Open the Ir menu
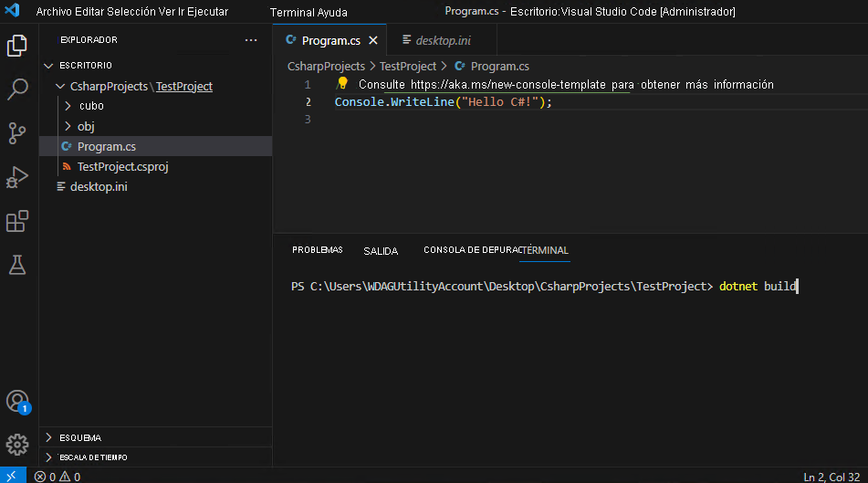 [181, 12]
